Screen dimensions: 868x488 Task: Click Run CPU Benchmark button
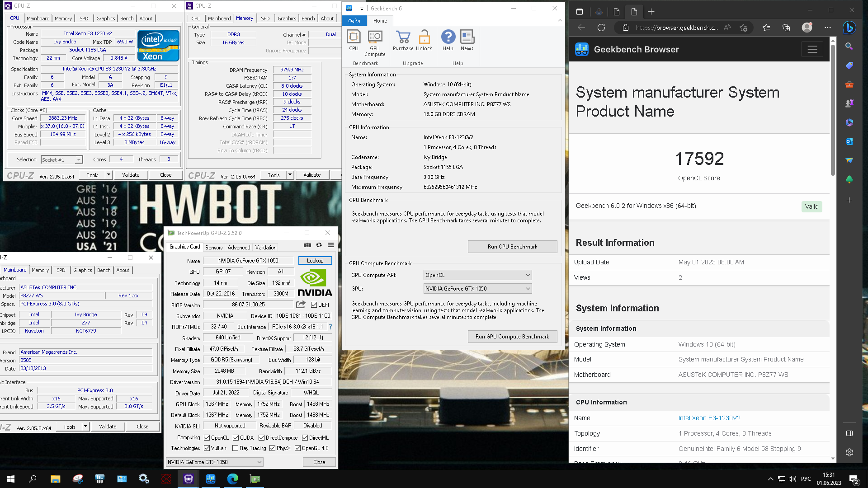tap(512, 247)
